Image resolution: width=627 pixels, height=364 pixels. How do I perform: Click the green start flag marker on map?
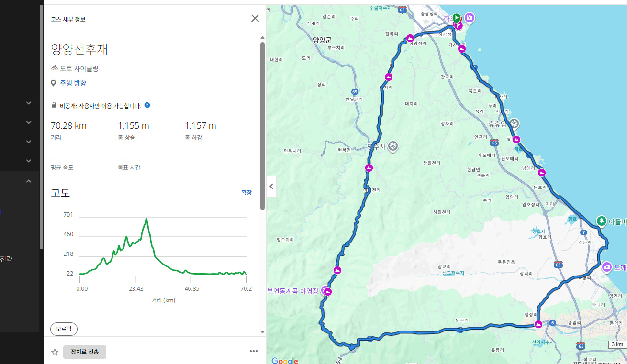click(x=457, y=18)
